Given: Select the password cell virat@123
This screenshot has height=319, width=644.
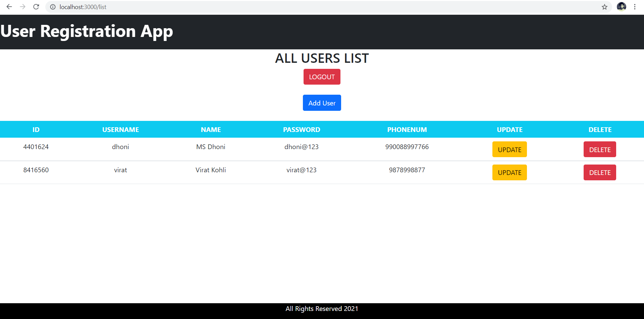Looking at the screenshot, I should click(x=302, y=170).
